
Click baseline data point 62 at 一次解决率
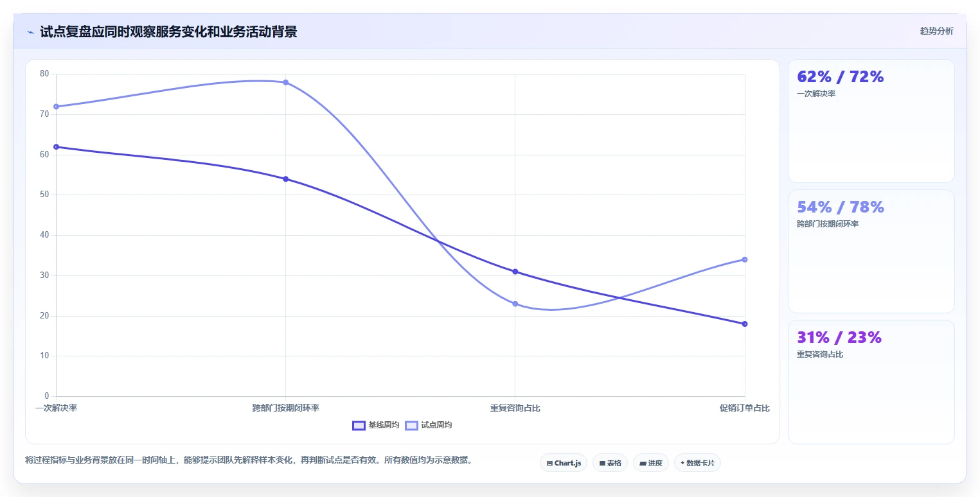[56, 147]
